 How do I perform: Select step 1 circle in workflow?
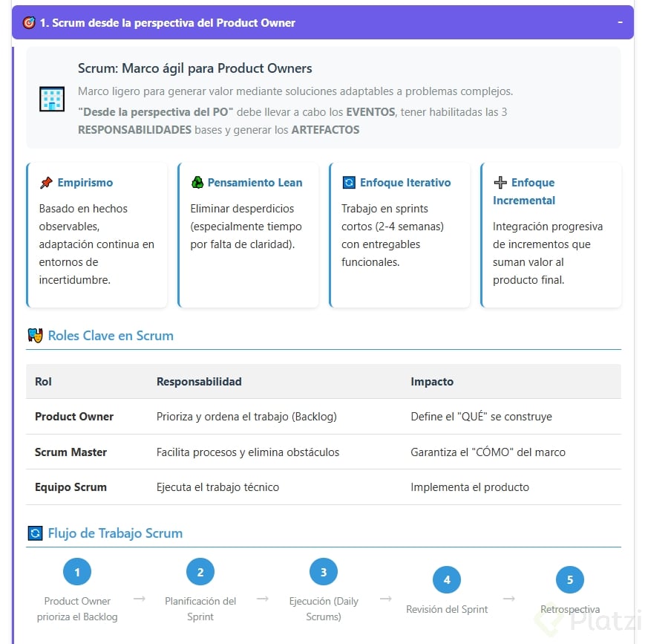77,572
